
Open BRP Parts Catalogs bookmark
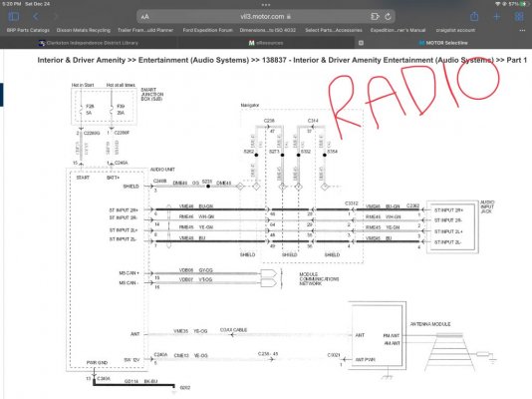(x=28, y=30)
